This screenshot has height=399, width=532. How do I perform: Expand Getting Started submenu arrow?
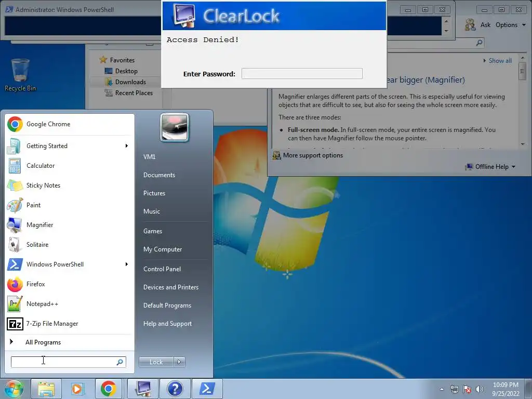[x=127, y=146]
